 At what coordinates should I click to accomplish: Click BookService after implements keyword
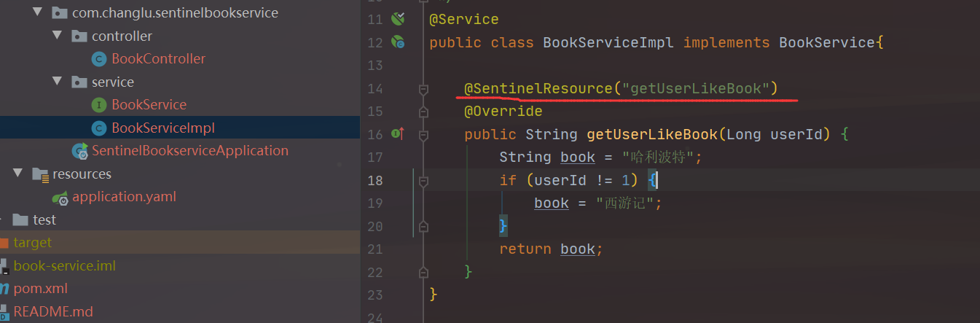click(x=827, y=43)
